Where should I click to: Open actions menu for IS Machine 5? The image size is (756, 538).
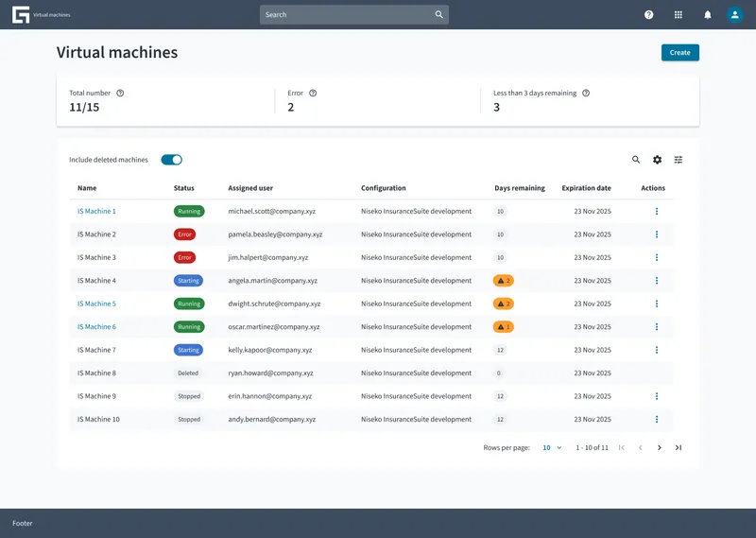(x=656, y=304)
